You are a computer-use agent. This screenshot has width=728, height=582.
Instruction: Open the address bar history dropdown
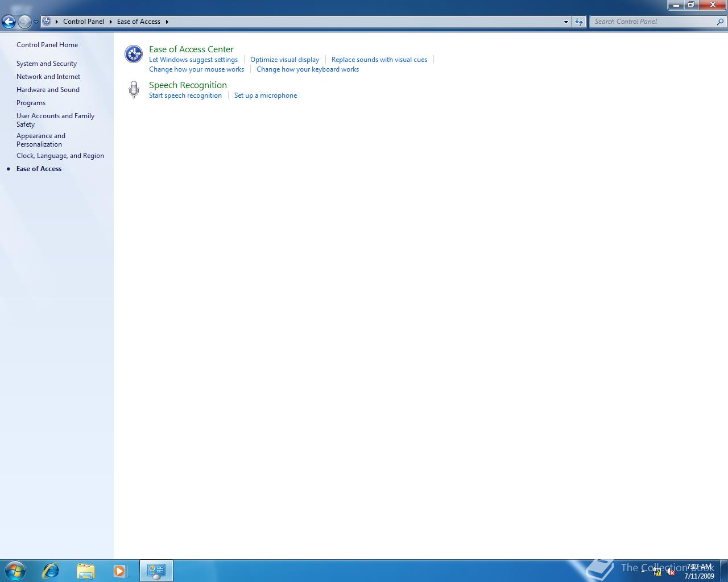(565, 22)
